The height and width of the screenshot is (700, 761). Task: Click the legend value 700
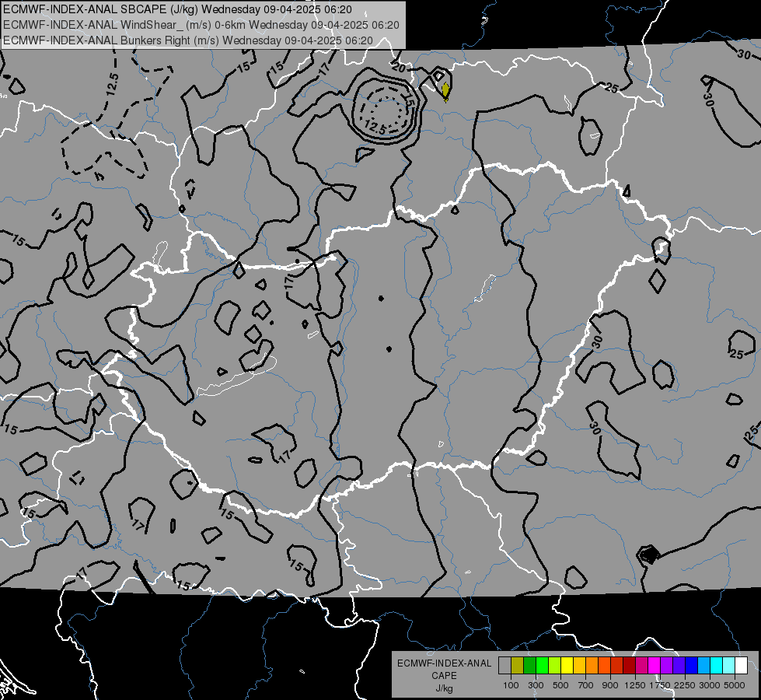pyautogui.click(x=586, y=685)
